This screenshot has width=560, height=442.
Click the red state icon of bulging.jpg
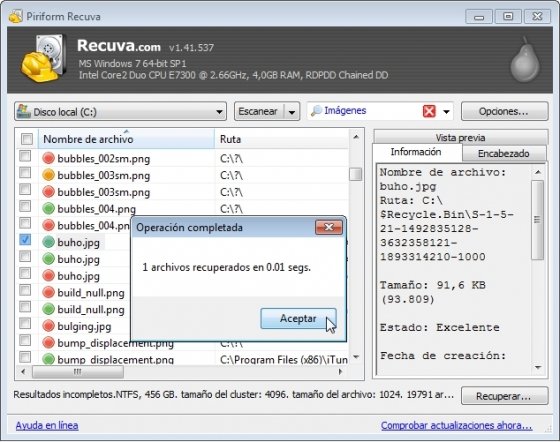[x=49, y=326]
